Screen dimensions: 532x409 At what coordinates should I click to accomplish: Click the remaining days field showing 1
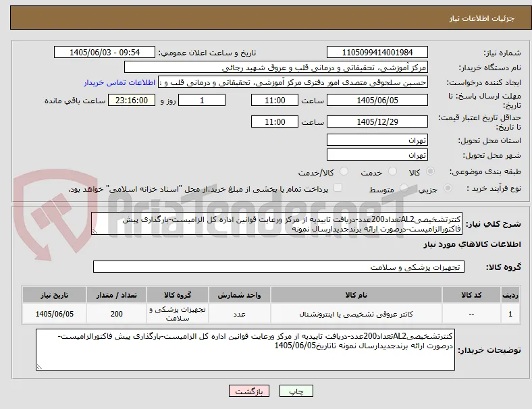(x=202, y=100)
